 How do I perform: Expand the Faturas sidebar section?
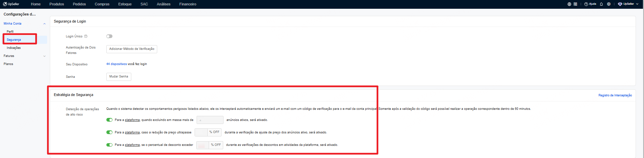44,56
